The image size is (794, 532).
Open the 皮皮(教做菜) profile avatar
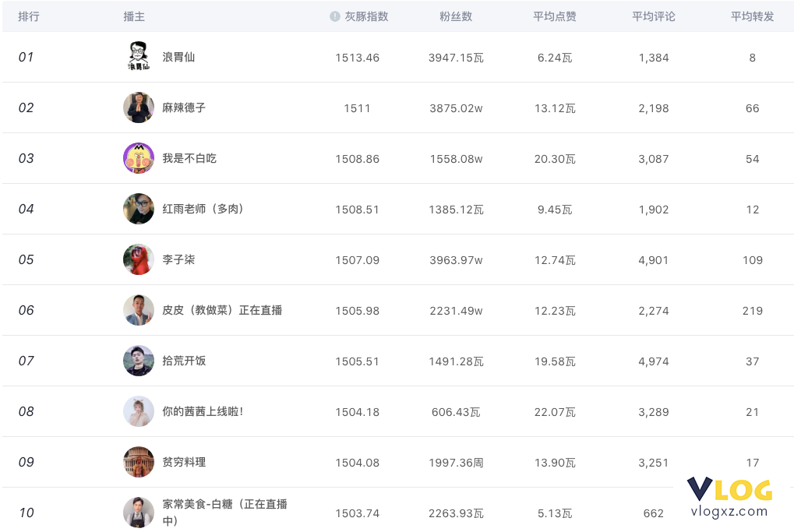click(x=138, y=310)
